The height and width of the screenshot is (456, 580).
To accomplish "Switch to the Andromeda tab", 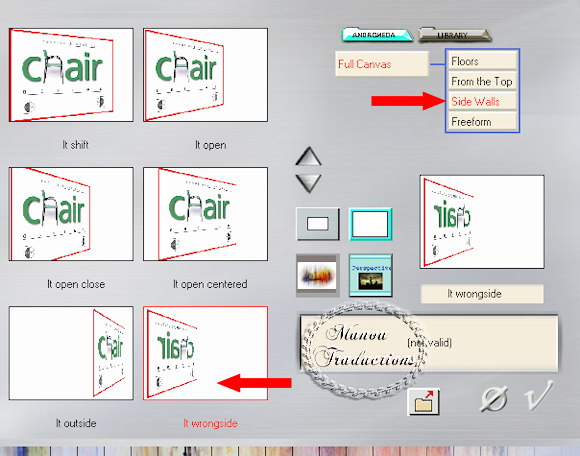I will click(x=377, y=35).
